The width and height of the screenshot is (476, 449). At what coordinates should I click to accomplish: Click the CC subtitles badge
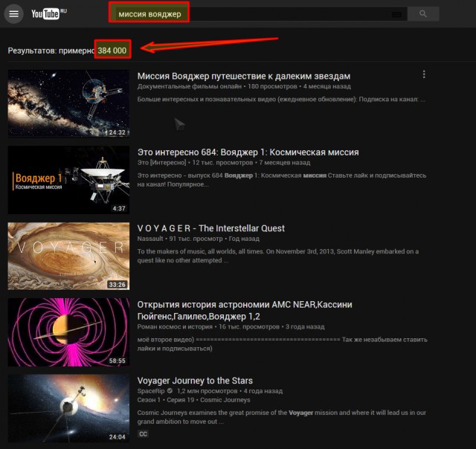(143, 433)
